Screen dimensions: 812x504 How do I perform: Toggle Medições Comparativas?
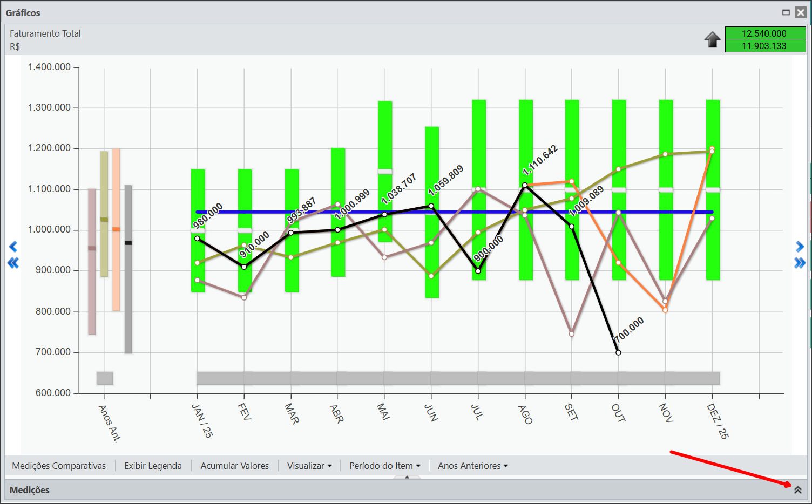[59, 466]
